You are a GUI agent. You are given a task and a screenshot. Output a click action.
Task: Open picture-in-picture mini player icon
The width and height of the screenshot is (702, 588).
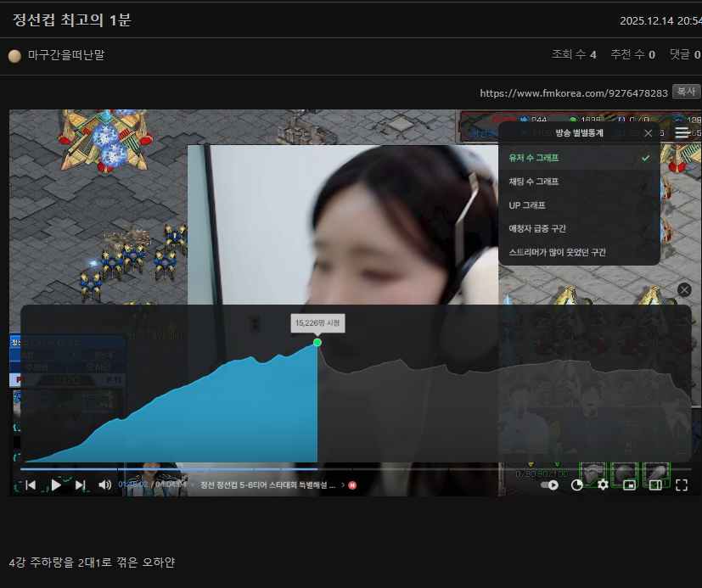pyautogui.click(x=629, y=485)
